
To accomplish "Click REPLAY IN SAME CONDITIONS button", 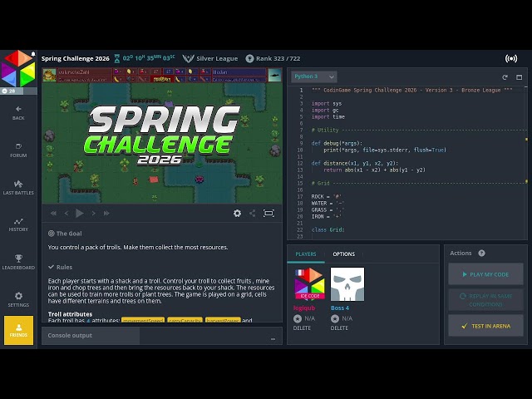I will point(485,300).
